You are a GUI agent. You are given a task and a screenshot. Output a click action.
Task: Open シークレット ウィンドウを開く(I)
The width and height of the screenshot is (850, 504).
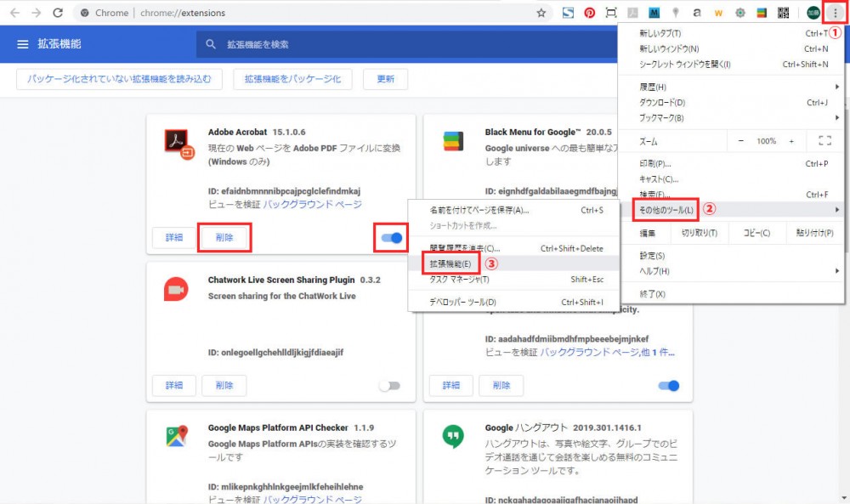pyautogui.click(x=731, y=64)
